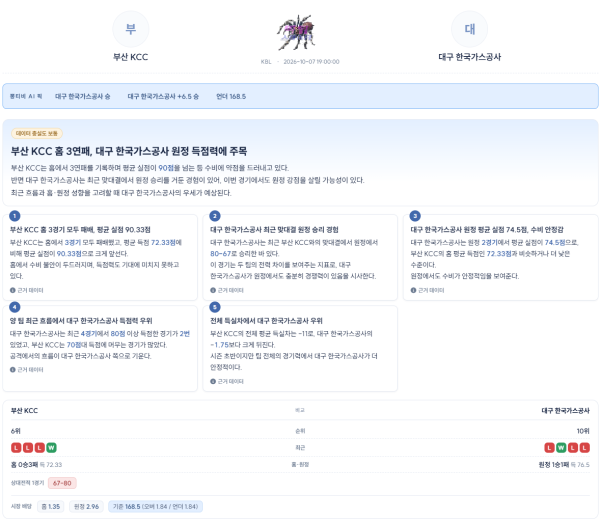The image size is (600, 521).
Task: Click number 2 badge on the second card
Action: [x=215, y=216]
